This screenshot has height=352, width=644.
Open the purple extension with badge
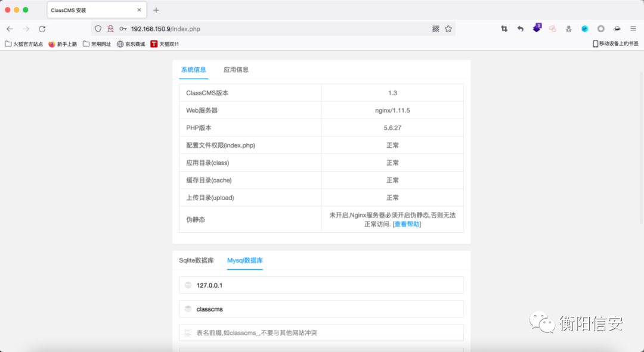tap(537, 28)
